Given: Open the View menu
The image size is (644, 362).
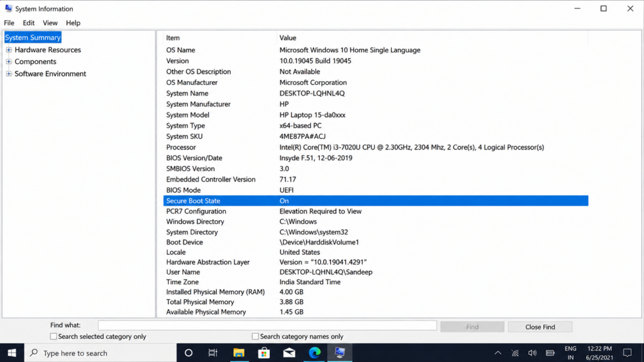Looking at the screenshot, I should coord(50,23).
